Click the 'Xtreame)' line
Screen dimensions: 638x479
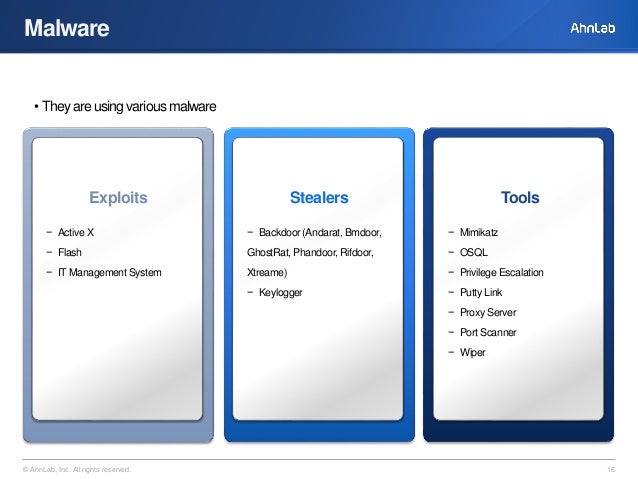click(x=267, y=272)
